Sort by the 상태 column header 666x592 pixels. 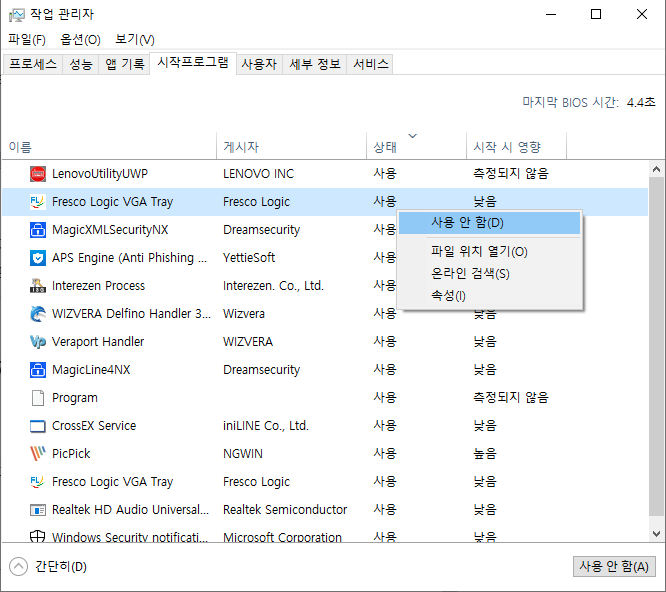click(x=416, y=147)
